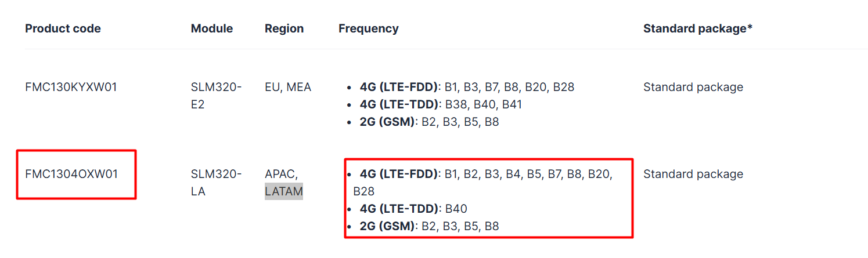Click 4G (LTE-FDD) in FMC1304OXW01 row

pos(399,174)
